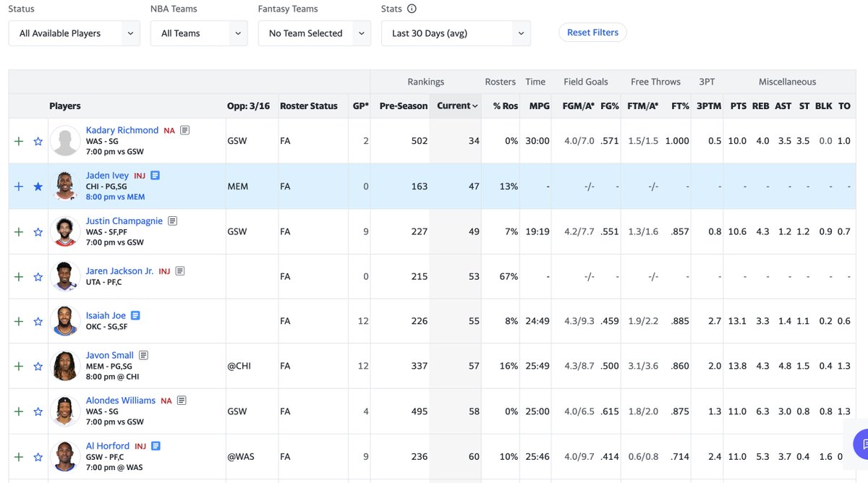Sort by the Current ranking column
This screenshot has height=483, width=868.
click(457, 106)
